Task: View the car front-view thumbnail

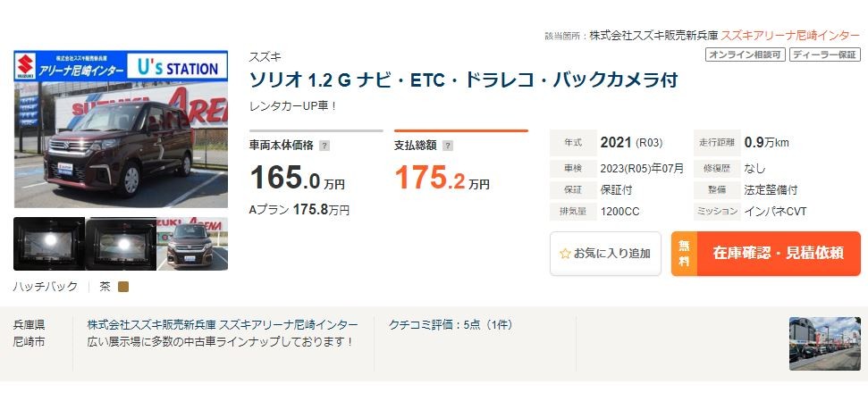Action: (192, 244)
